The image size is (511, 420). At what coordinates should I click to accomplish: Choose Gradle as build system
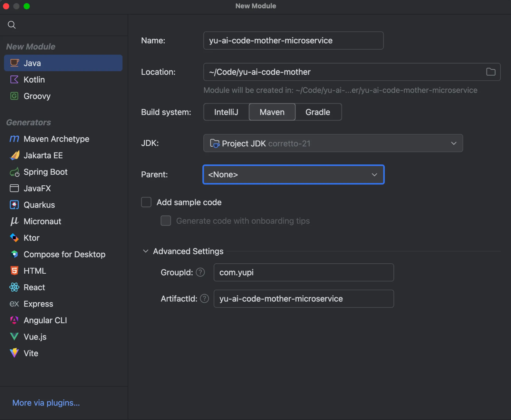(x=318, y=112)
